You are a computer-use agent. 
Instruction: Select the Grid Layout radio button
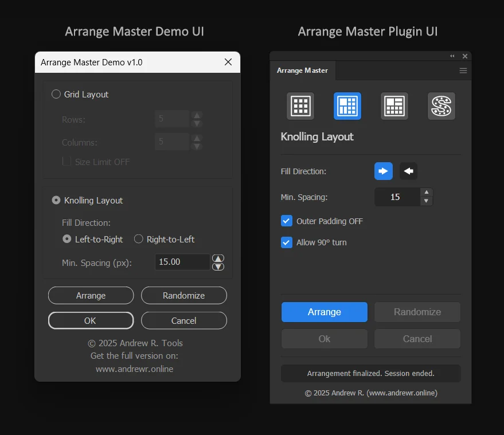56,94
